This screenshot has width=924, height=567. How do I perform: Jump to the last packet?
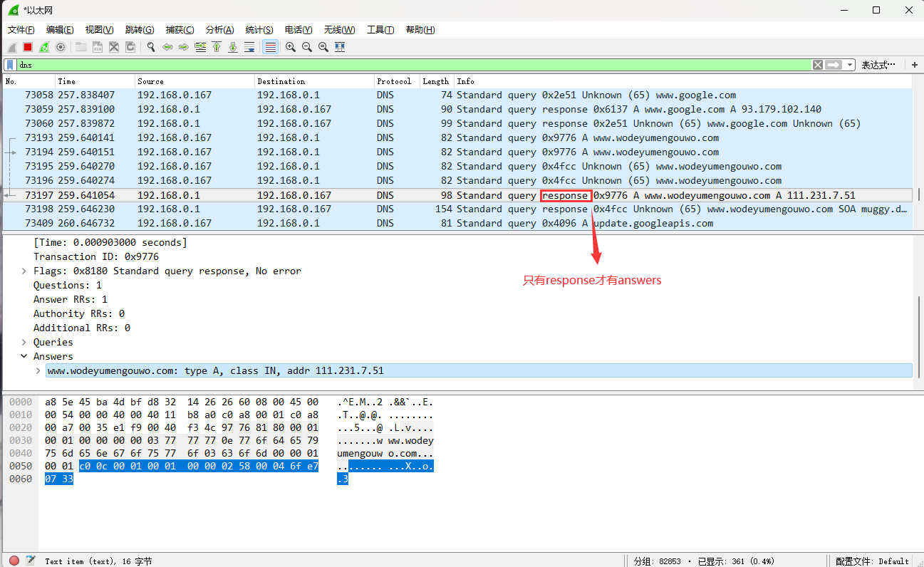(233, 47)
